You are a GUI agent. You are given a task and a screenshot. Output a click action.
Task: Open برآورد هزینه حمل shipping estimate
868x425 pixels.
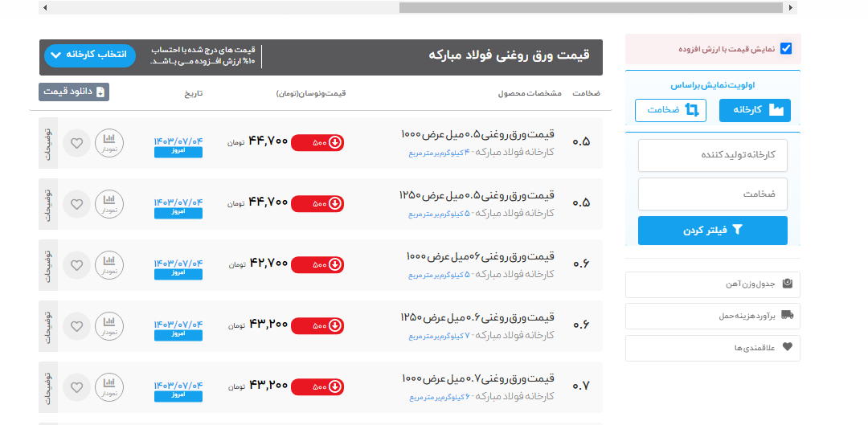click(712, 316)
